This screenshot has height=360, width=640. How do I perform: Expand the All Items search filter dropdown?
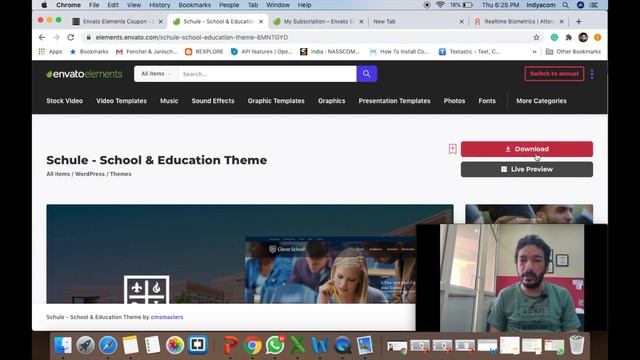pos(156,74)
